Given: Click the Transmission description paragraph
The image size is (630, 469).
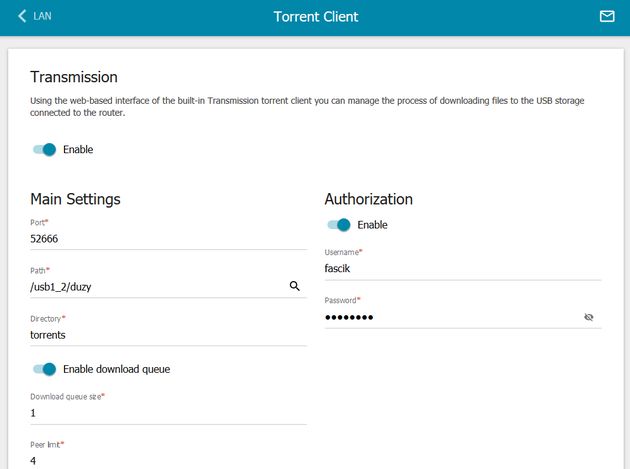Looking at the screenshot, I should click(307, 106).
